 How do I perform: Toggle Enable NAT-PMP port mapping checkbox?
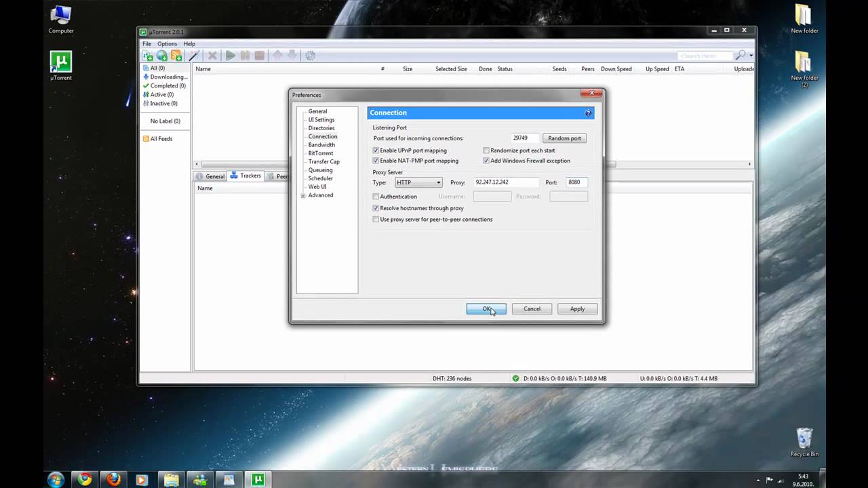coord(376,161)
